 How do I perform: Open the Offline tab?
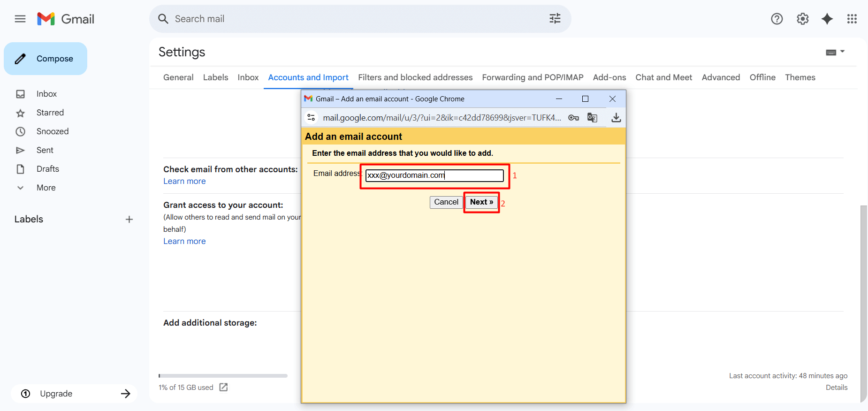click(x=762, y=77)
